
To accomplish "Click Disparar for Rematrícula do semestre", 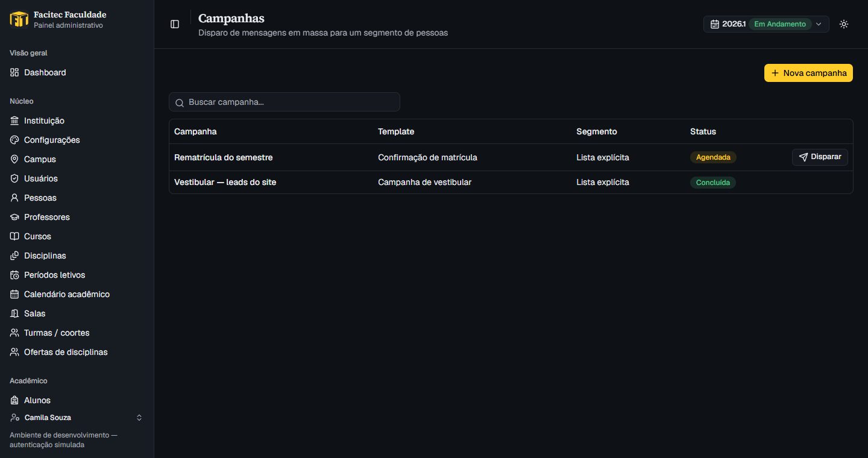I will [820, 157].
